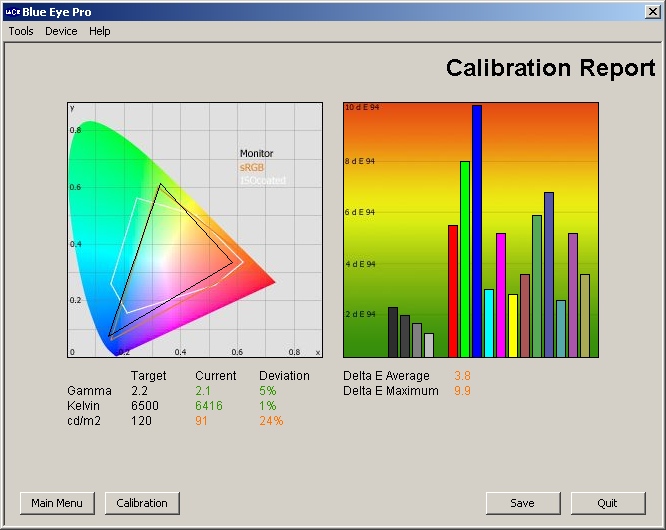Click the magenta bar next to cyan
This screenshot has width=666, height=530.
(501, 295)
